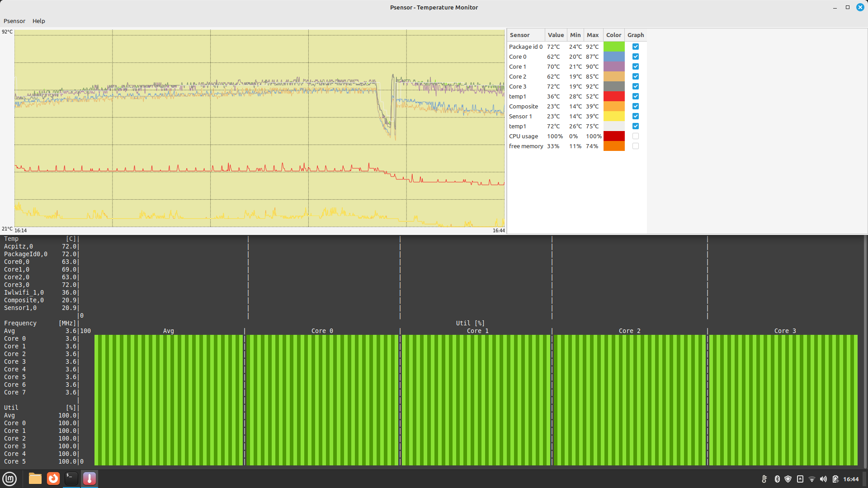Open the Linux Mint start menu
This screenshot has width=868, height=488.
click(x=9, y=479)
